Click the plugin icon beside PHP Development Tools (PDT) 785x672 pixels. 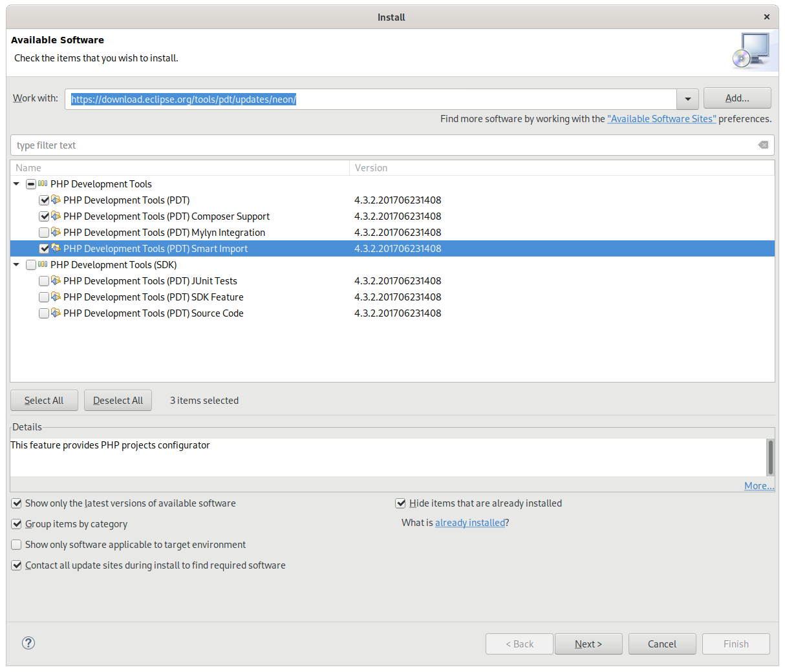(x=54, y=200)
